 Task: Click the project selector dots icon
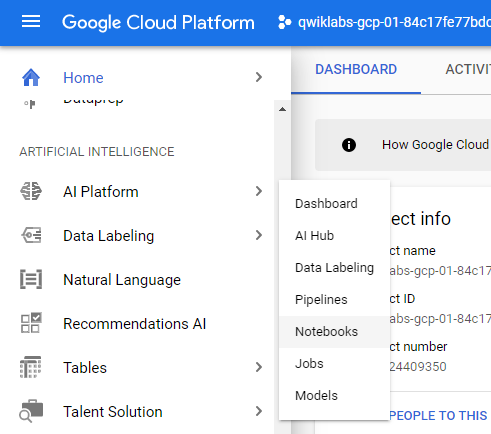285,22
